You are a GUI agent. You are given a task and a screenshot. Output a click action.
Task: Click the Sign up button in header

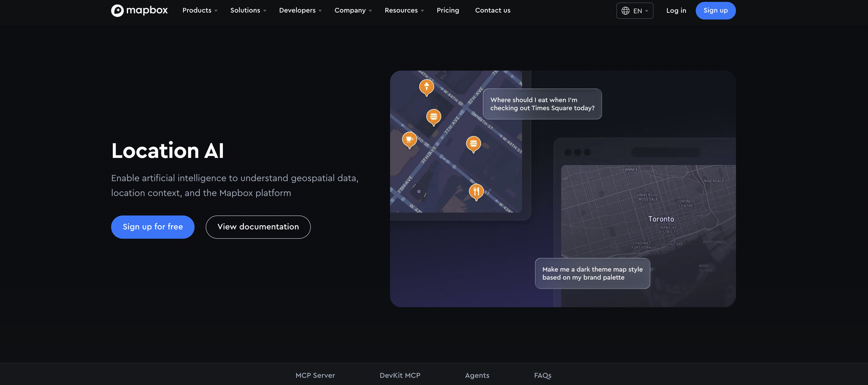tap(715, 11)
